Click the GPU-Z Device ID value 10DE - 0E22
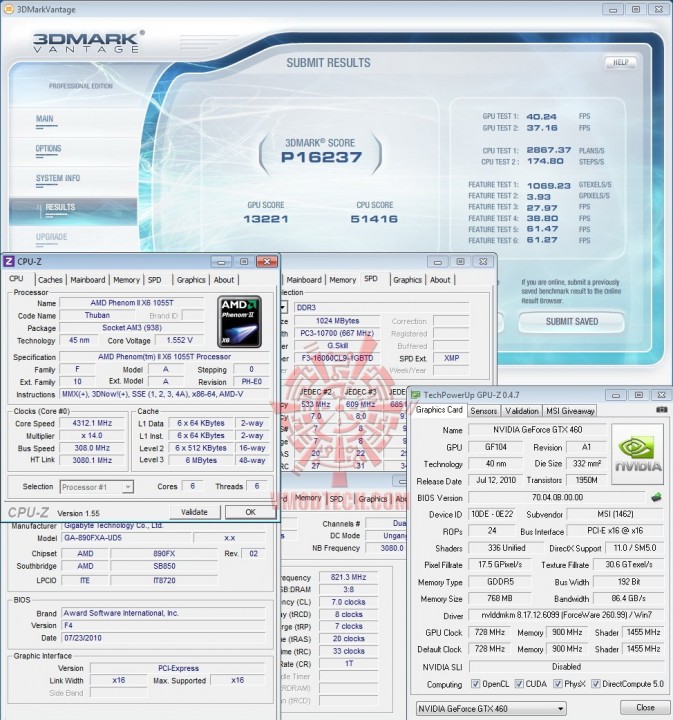Screen dimensions: 673x720 pyautogui.click(x=492, y=514)
